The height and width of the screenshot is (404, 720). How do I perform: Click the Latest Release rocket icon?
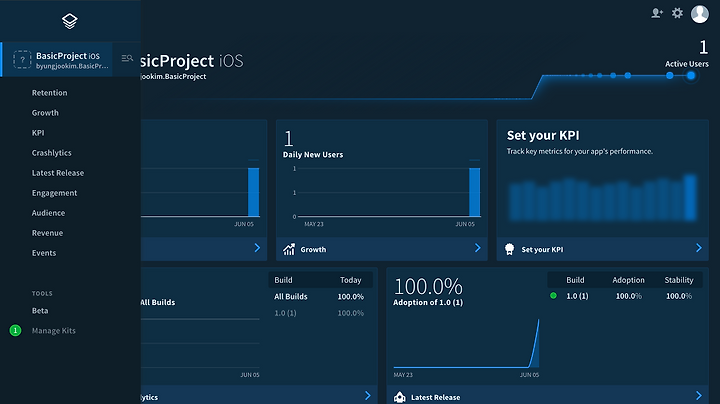point(399,397)
